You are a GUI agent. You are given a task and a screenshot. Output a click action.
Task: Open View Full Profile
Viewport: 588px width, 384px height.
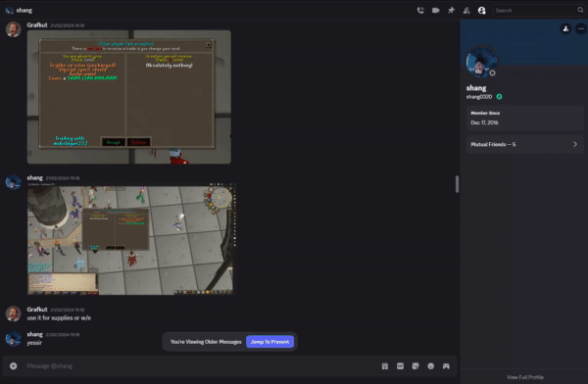524,377
